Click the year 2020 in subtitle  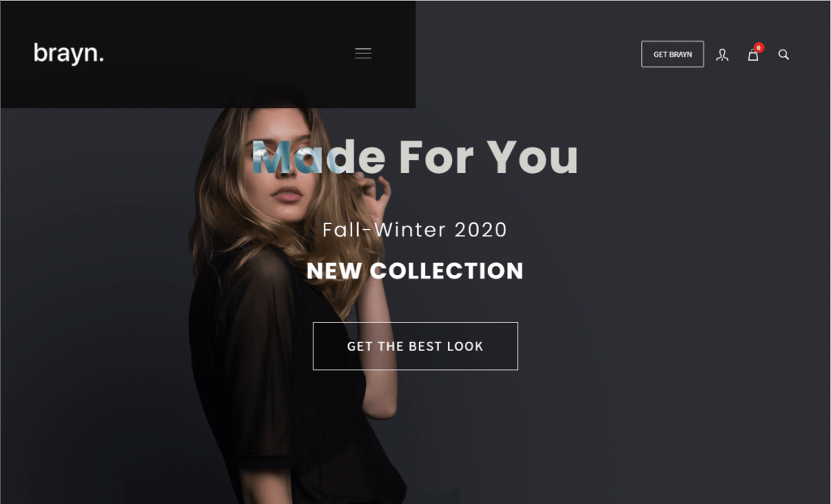(x=480, y=230)
